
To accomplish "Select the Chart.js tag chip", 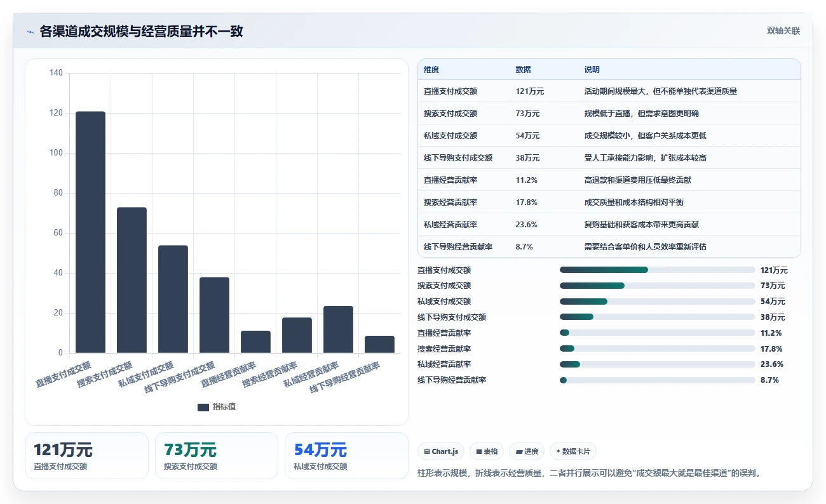I will (441, 451).
